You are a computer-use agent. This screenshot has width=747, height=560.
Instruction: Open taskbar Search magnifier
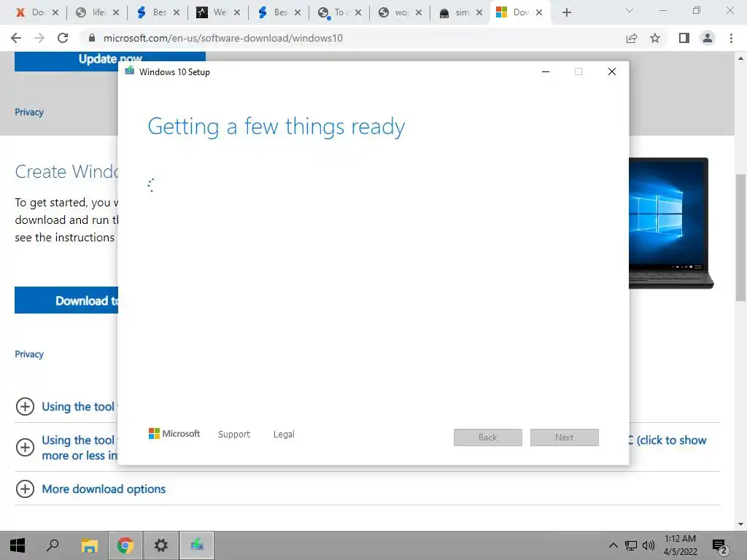click(53, 545)
